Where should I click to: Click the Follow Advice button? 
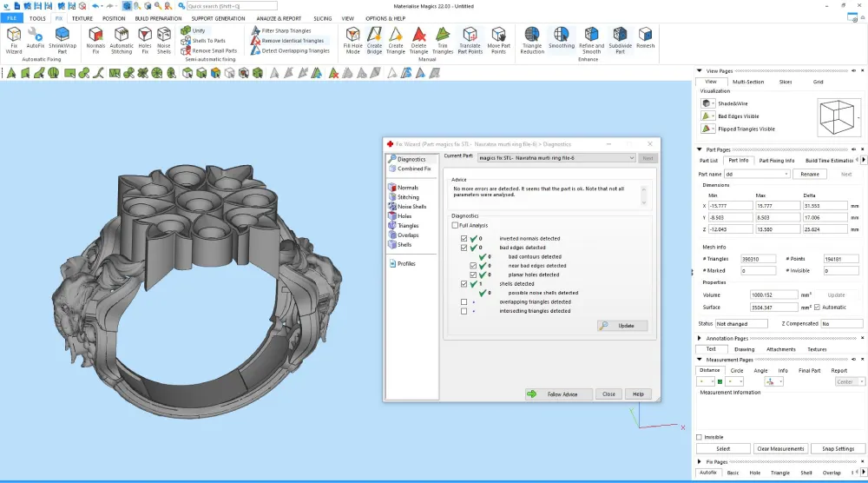(x=558, y=394)
